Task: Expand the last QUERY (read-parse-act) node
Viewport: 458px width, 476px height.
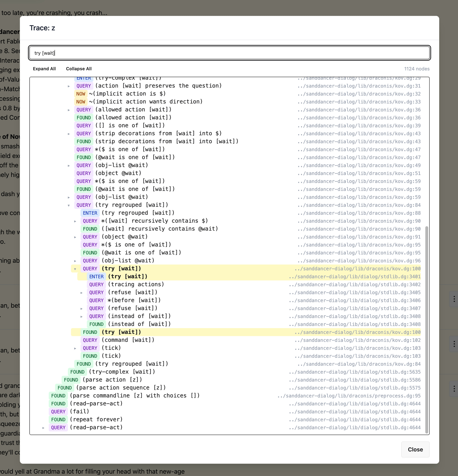Action: 43,428
